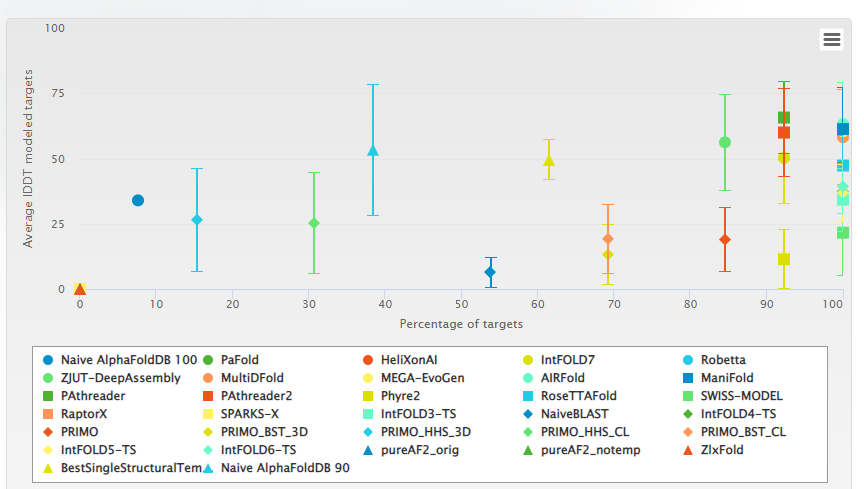Toggle the BestSingleStructuralTem legend entry
Screen dimensions: 864x489
[x=124, y=468]
